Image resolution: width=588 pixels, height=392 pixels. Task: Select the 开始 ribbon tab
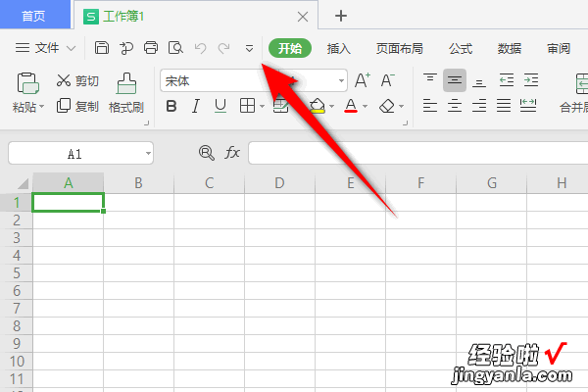coord(290,48)
